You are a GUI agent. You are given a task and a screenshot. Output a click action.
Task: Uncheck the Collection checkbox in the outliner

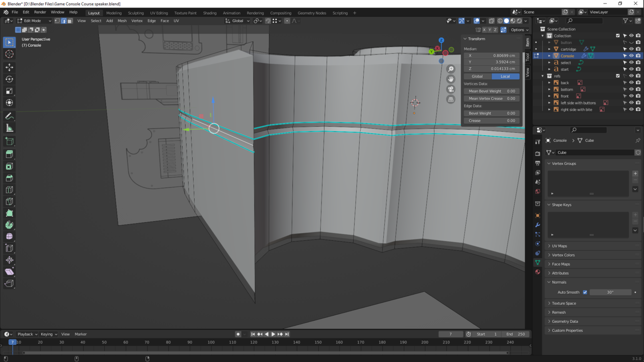pyautogui.click(x=618, y=35)
